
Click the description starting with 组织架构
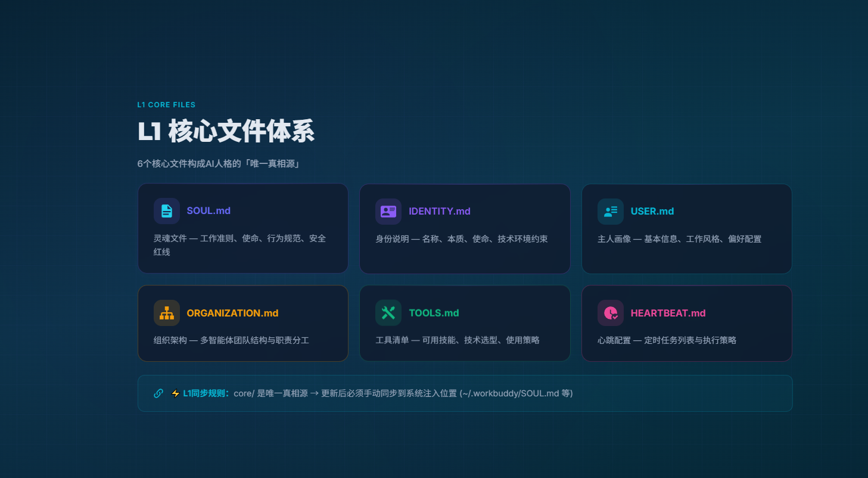click(x=231, y=340)
